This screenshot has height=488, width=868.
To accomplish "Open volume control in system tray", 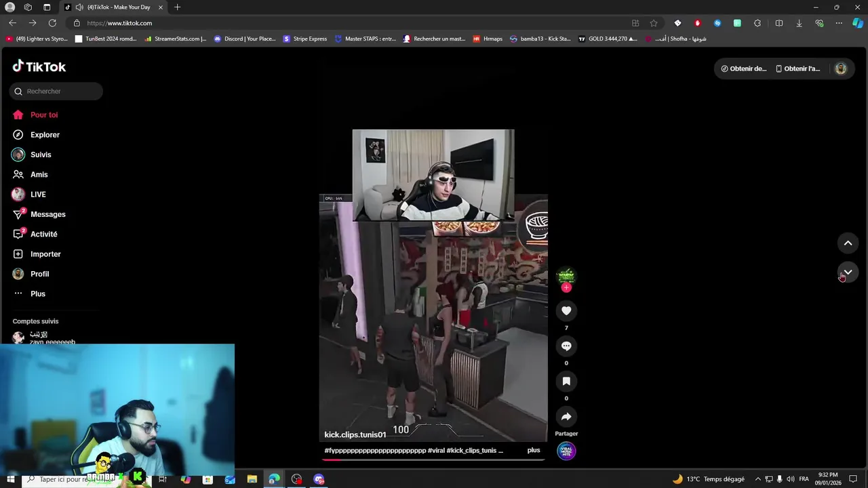I will click(791, 479).
